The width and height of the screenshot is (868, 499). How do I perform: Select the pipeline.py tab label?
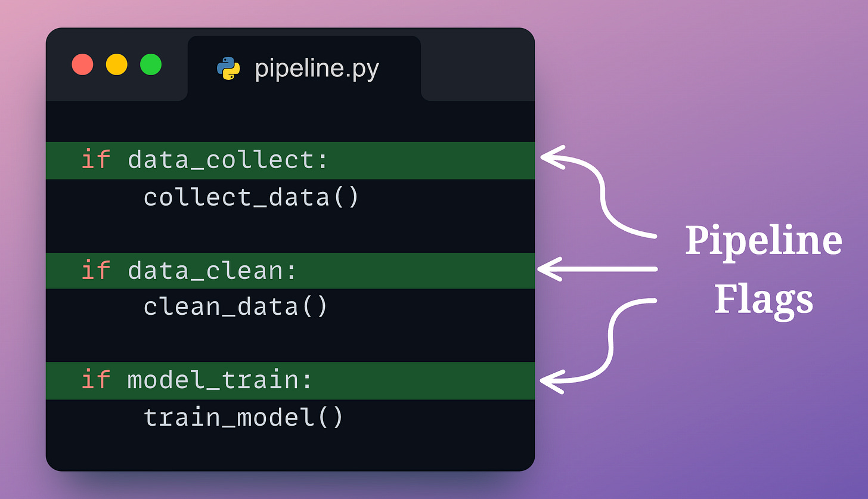pyautogui.click(x=317, y=69)
